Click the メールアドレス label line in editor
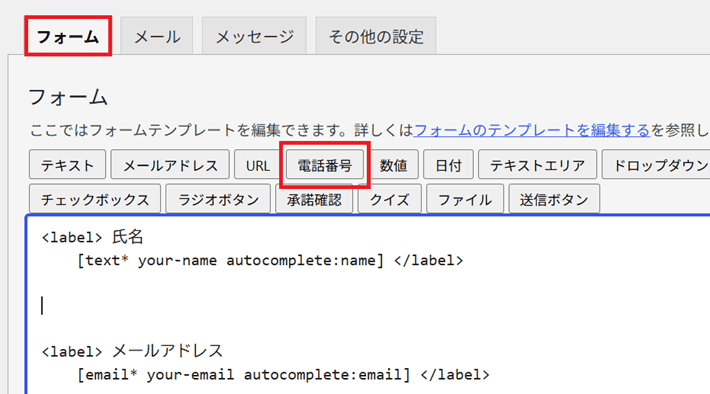The height and width of the screenshot is (394, 710). pos(132,351)
